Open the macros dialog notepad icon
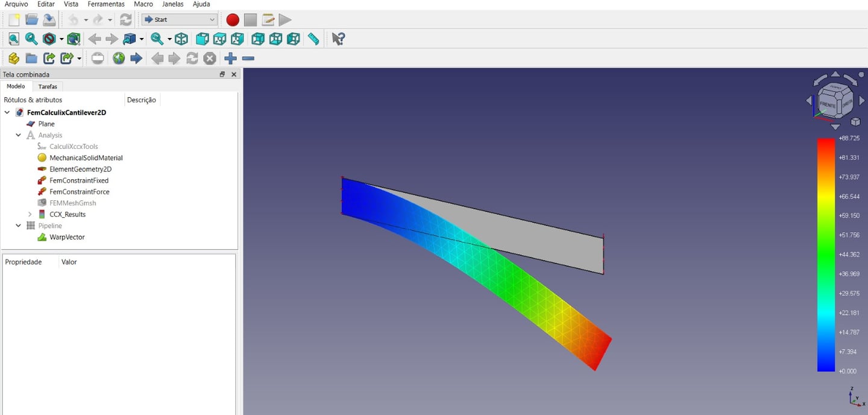The width and height of the screenshot is (868, 415). coord(268,20)
